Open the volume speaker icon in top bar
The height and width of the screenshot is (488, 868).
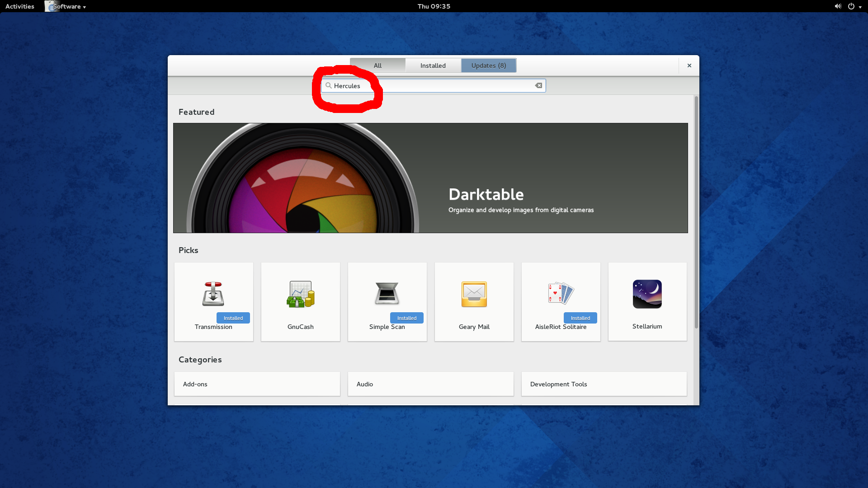tap(838, 6)
